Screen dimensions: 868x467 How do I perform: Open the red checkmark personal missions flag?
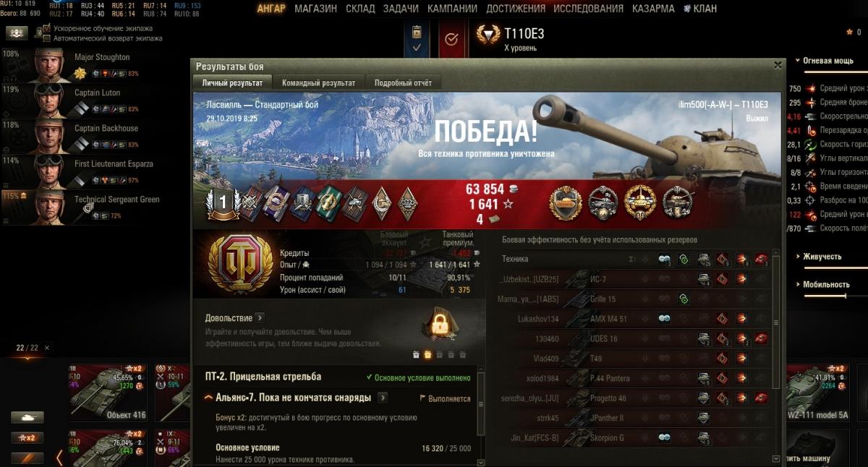(x=451, y=39)
